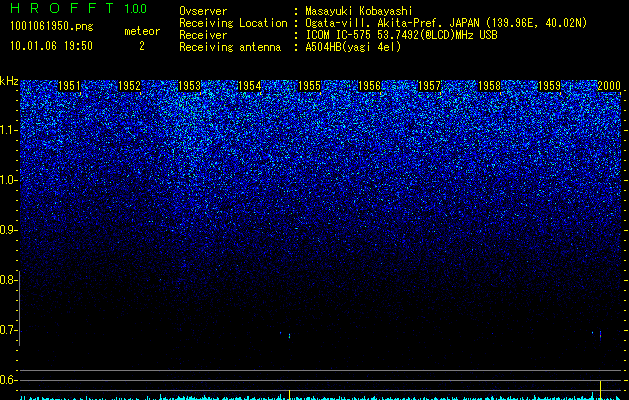Select observer name Masayuki Kobayashi
This screenshot has width=629, height=400.
coord(359,11)
